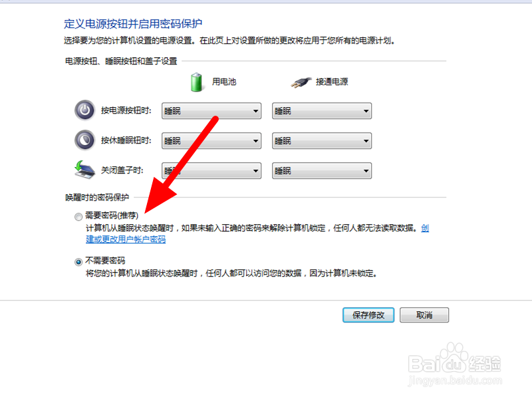Open plugged-in dropdown for 关闭盖子时
The width and height of the screenshot is (532, 399).
322,171
